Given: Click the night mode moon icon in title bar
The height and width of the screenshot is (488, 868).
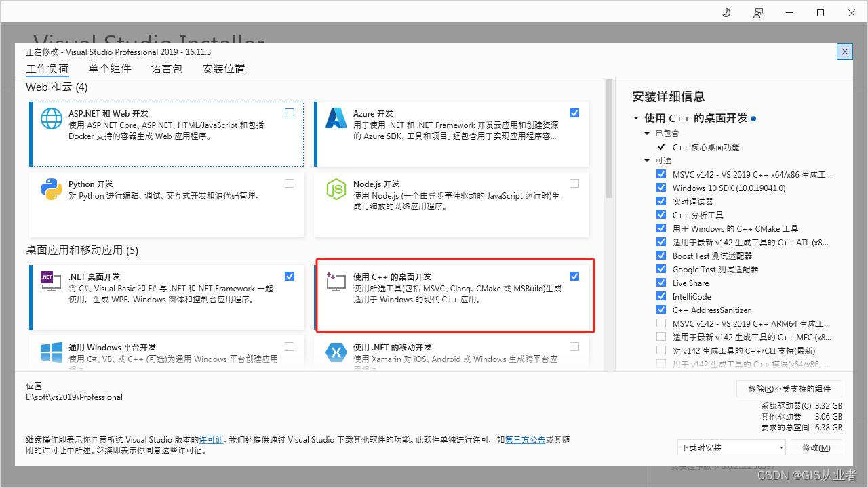Looking at the screenshot, I should 726,13.
